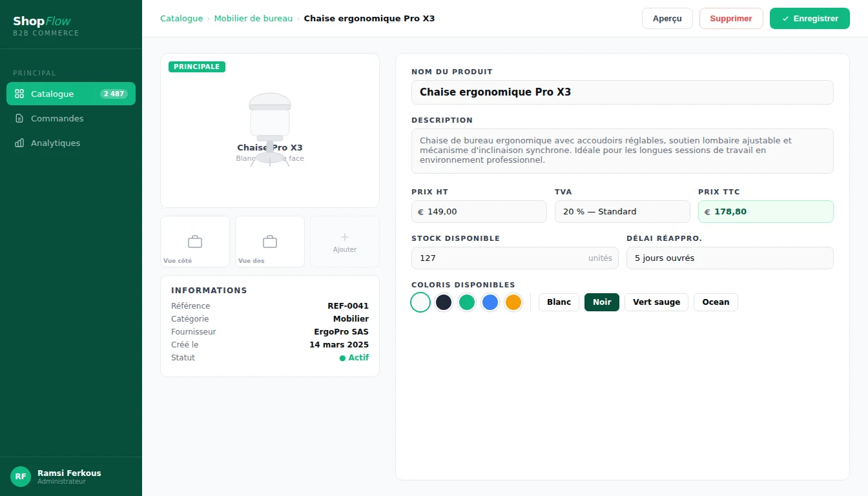This screenshot has height=496, width=868.
Task: Select the Vue côté thumbnail
Action: pyautogui.click(x=195, y=242)
